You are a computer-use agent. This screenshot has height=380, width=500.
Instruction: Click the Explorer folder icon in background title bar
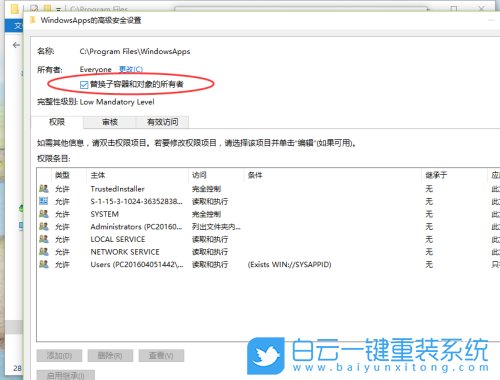[x=14, y=9]
